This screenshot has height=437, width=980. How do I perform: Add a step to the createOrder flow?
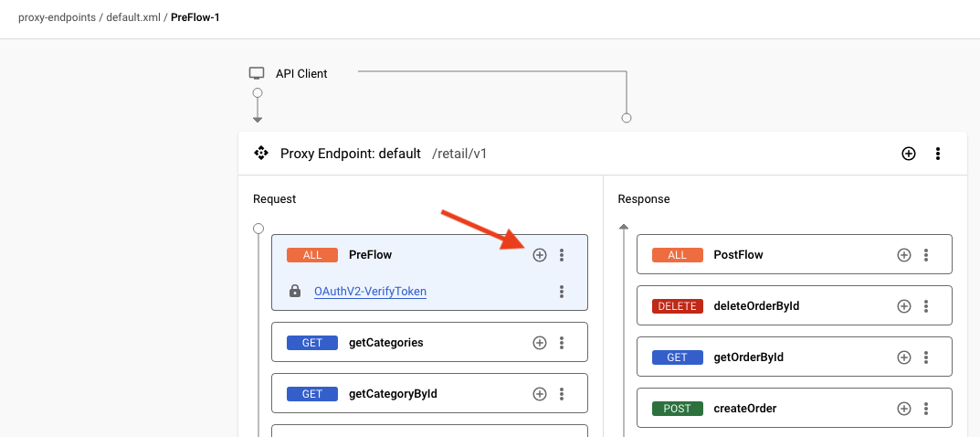click(x=904, y=409)
